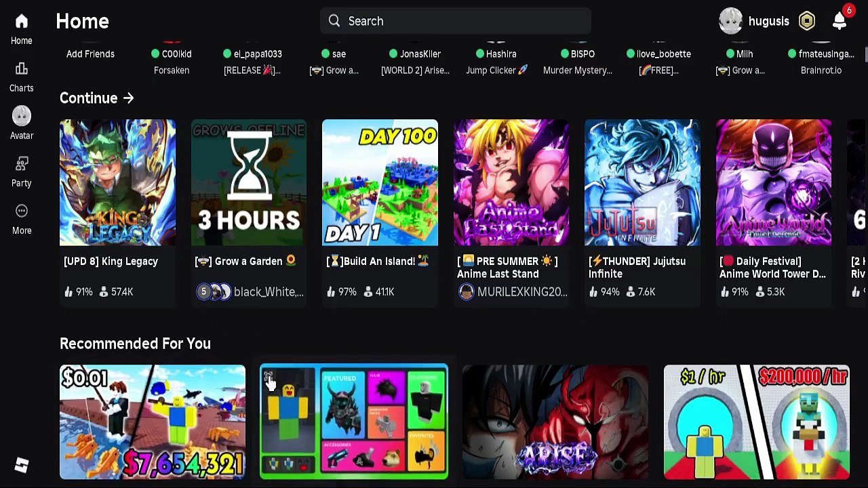Open the Charts sidebar icon
Image resolution: width=868 pixels, height=488 pixels.
pyautogui.click(x=21, y=69)
